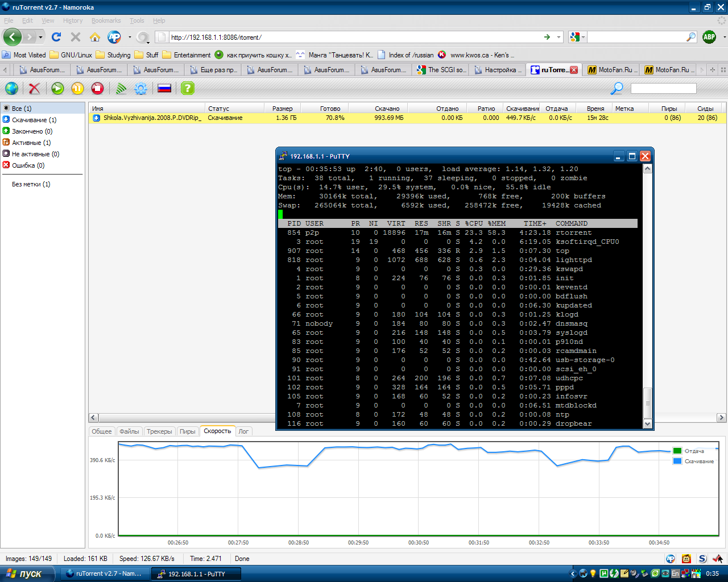Open the 'GNU/Linux' bookmarks folder
The height and width of the screenshot is (582, 728).
click(71, 55)
